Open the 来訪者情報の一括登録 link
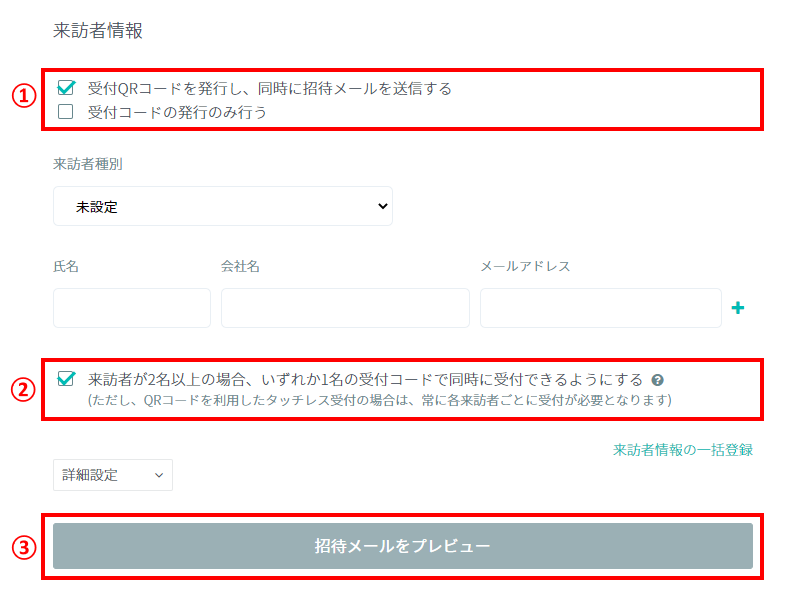Viewport: 805px width, 590px height. (682, 450)
